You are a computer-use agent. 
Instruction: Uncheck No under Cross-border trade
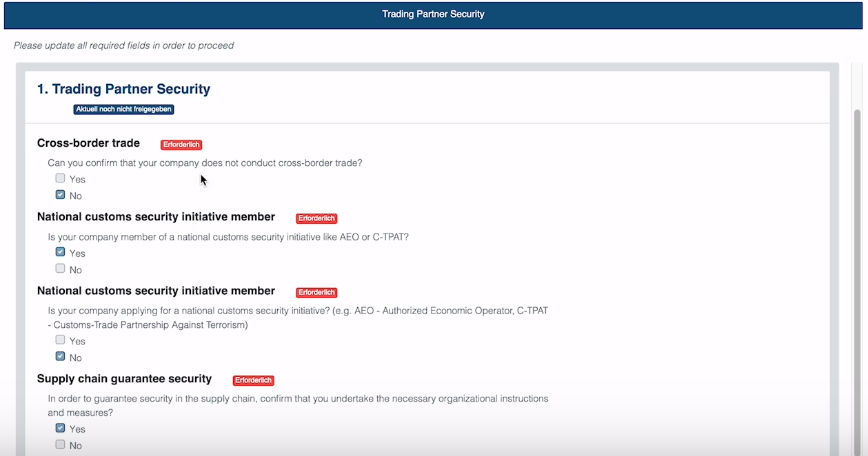coord(60,195)
